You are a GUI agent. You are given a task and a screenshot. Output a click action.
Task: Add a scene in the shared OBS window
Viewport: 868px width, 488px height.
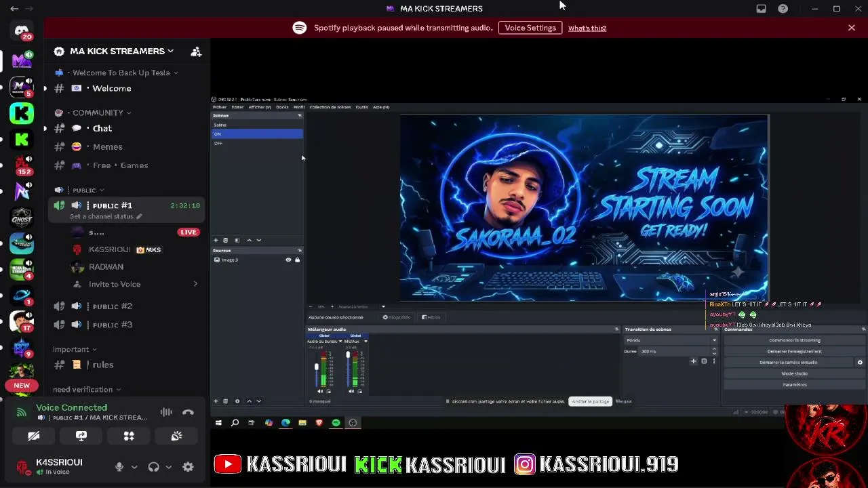[x=216, y=240]
